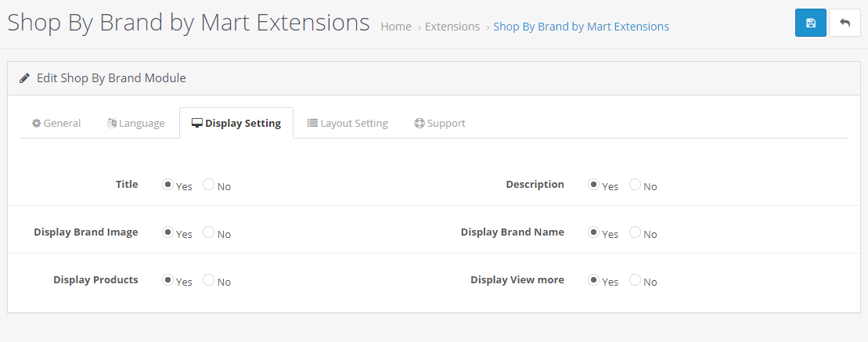Pick Yes for Display View more

click(x=593, y=279)
